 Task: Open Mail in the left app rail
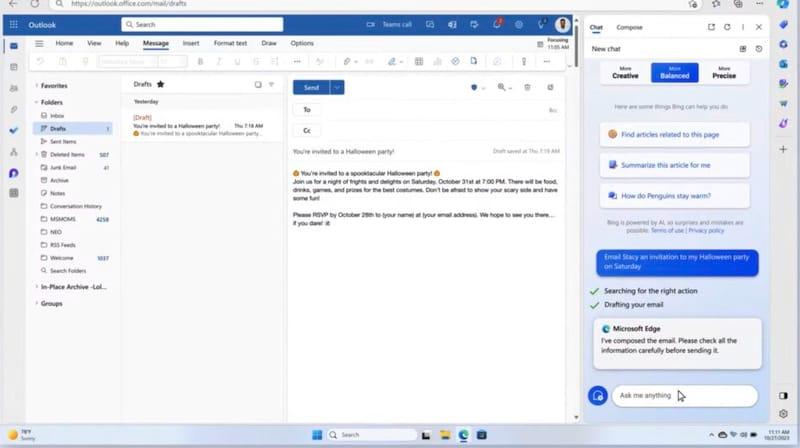tap(14, 46)
